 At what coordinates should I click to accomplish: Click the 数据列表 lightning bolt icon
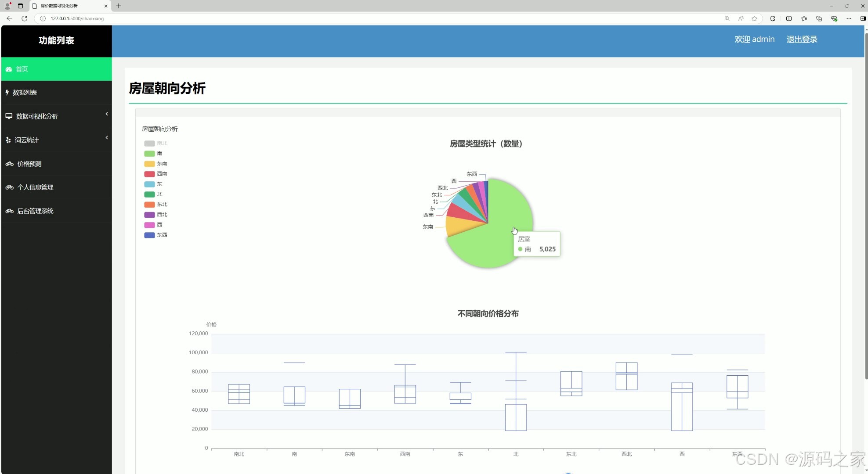click(7, 93)
